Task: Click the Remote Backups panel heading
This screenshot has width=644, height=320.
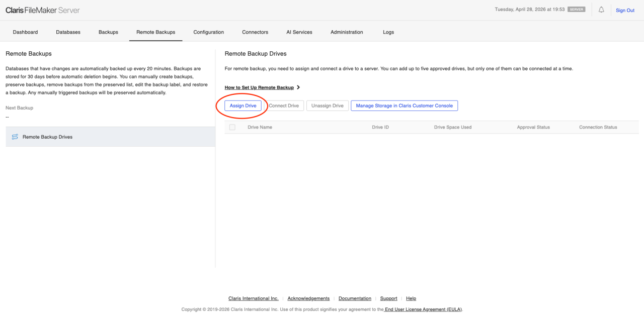Action: coord(29,53)
